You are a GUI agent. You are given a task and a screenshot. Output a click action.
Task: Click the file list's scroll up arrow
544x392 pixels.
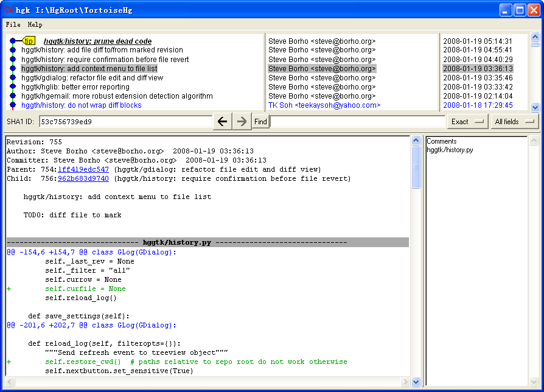pos(534,140)
